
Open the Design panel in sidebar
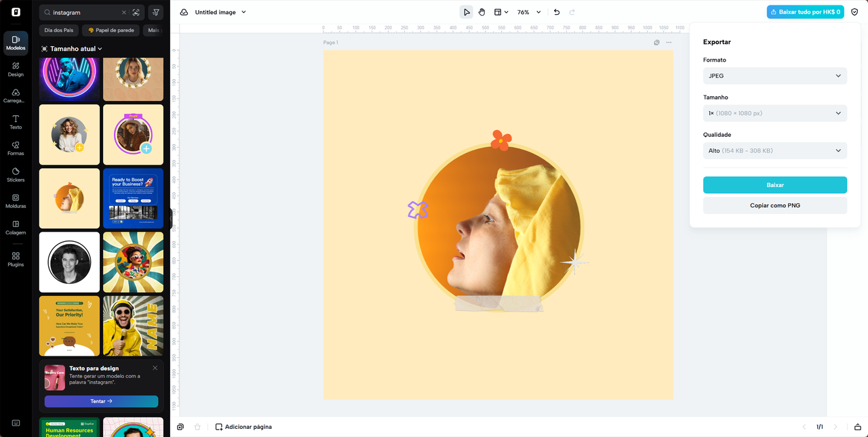click(x=16, y=69)
